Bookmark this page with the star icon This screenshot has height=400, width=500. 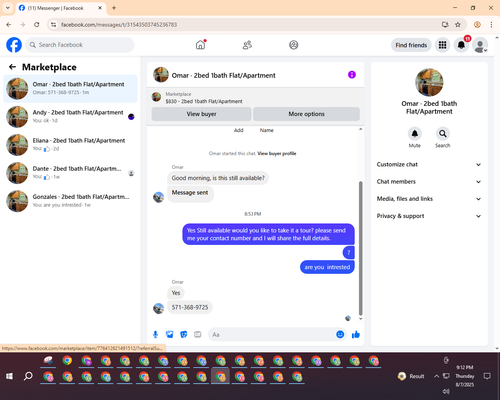458,25
